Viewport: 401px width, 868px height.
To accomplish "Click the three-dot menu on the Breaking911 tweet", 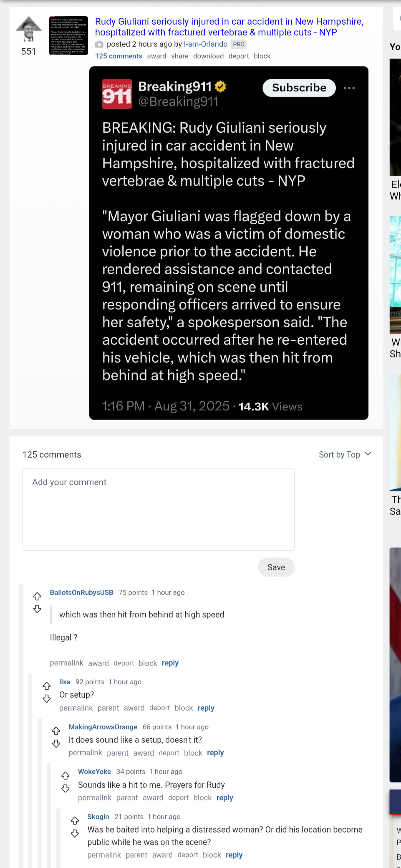I will coord(349,88).
